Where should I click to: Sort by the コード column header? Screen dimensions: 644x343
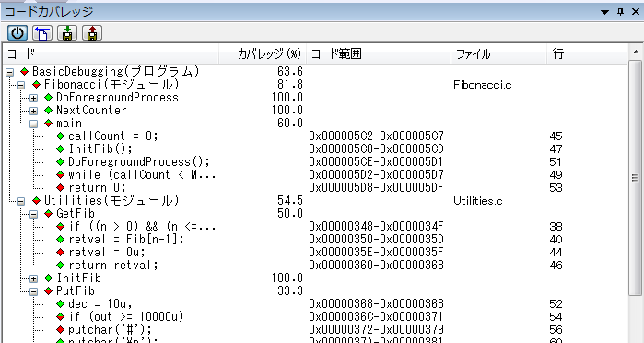(111, 53)
